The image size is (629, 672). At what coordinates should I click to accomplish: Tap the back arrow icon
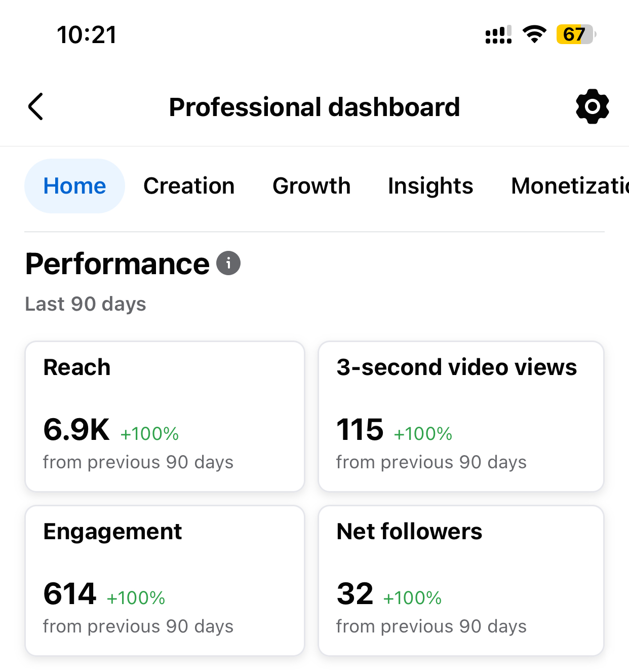(x=35, y=107)
